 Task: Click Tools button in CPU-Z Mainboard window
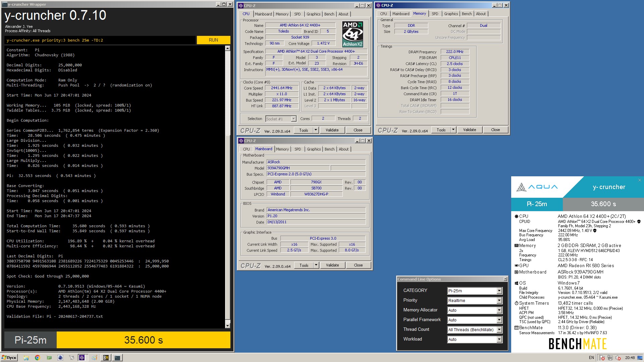click(304, 265)
